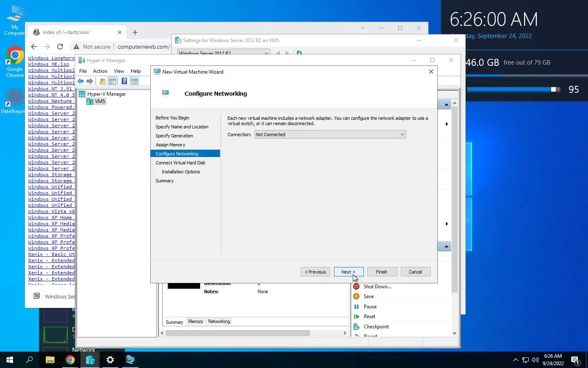
Task: Click Actions pane scrollbar down arrow
Action: [x=455, y=333]
